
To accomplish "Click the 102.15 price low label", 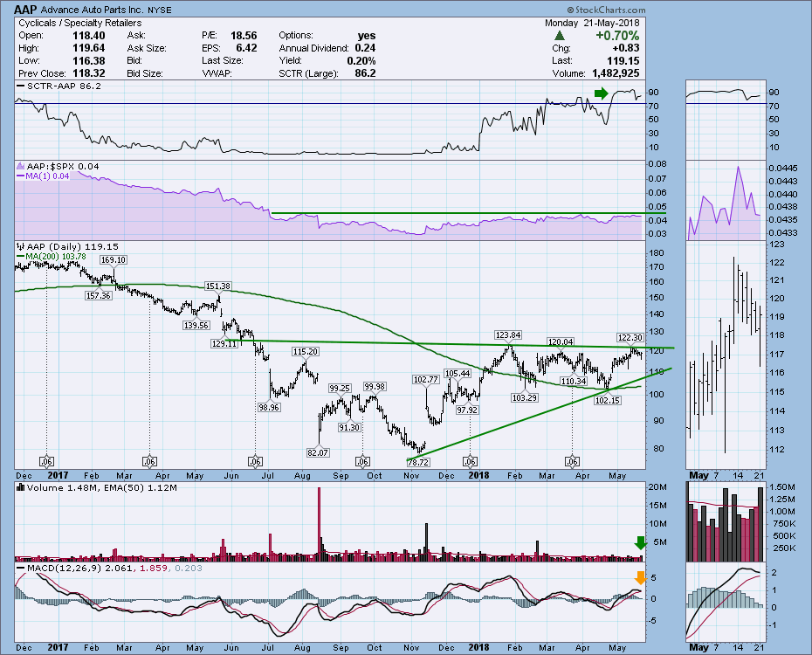I will point(608,400).
